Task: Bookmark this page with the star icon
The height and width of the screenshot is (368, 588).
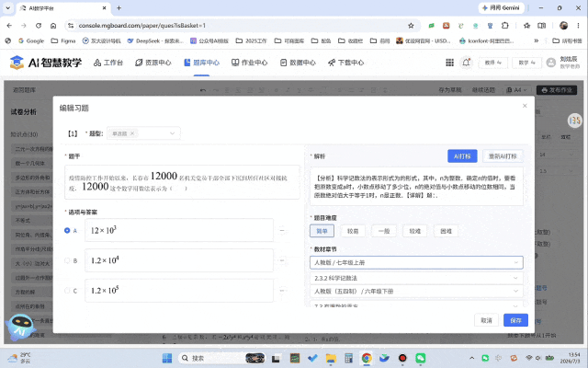Action: (411, 26)
